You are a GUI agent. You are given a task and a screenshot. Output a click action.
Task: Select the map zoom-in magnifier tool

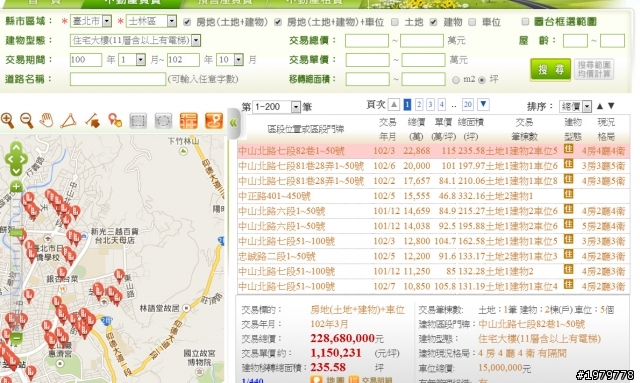click(8, 121)
